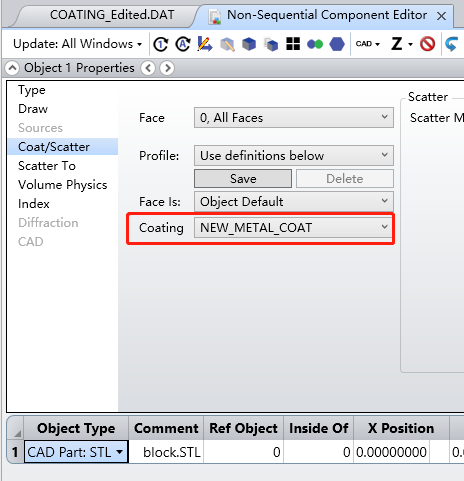Click the red prohibition circle icon
The image size is (464, 481).
click(427, 44)
